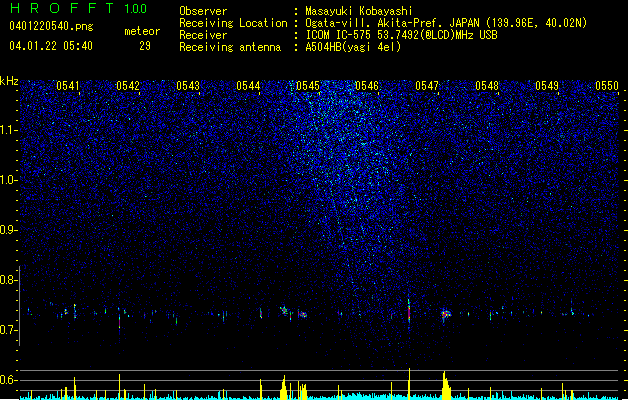
Task: Click the 'meteor' count label
Action: point(142,31)
